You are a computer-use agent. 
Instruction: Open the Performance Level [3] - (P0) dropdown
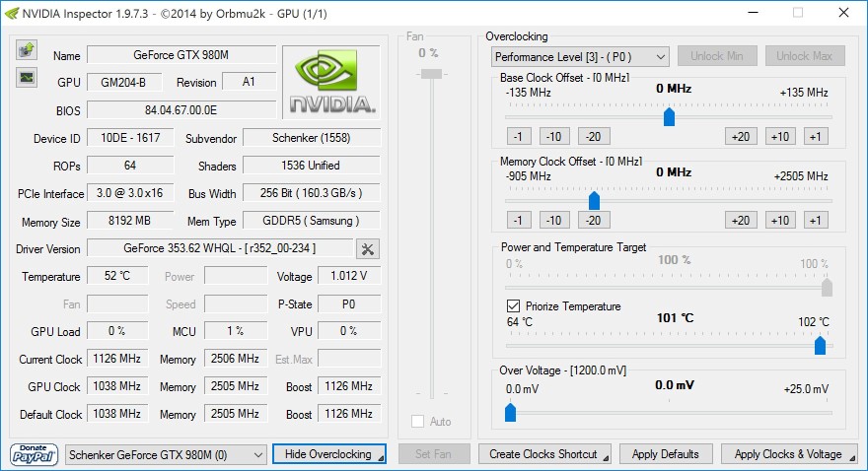click(x=580, y=56)
